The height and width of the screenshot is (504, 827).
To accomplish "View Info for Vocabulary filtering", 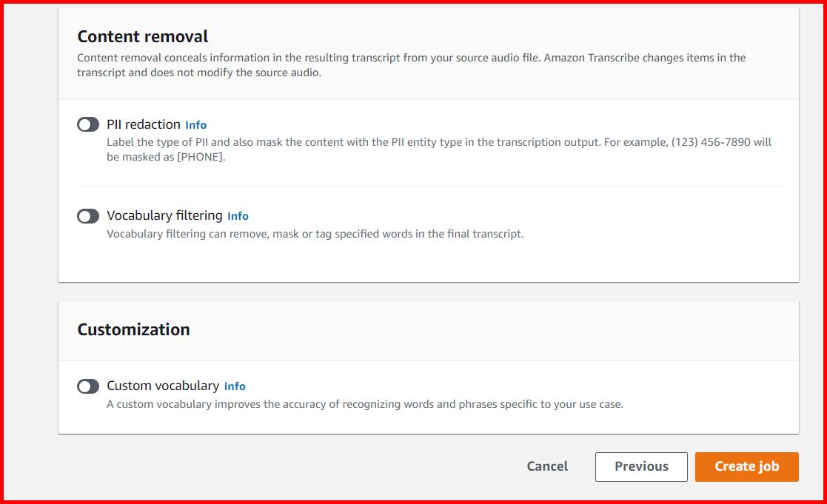I will click(x=238, y=215).
